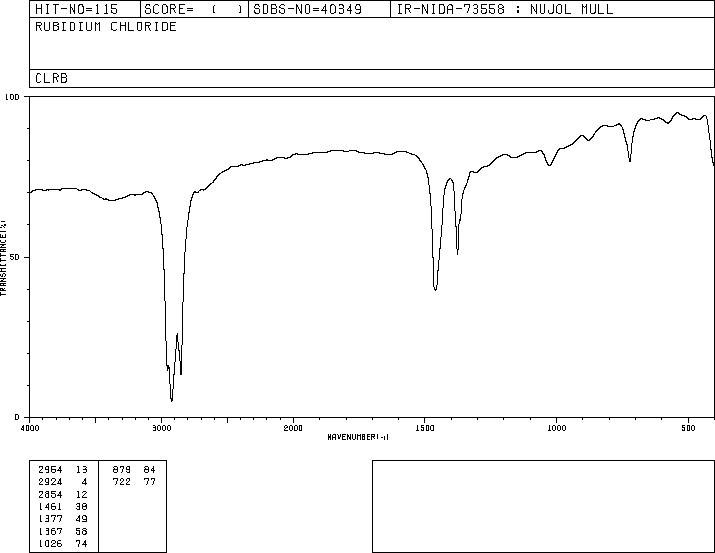The height and width of the screenshot is (553, 715).
Task: Select peak value 2924 in table
Action: [x=50, y=482]
